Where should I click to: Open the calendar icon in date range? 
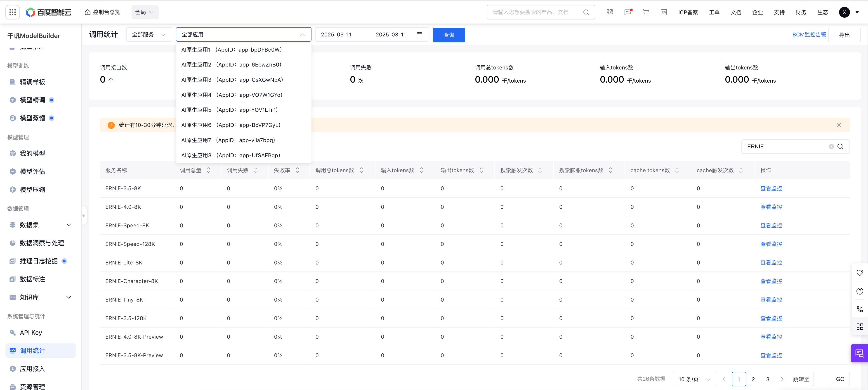tap(420, 34)
